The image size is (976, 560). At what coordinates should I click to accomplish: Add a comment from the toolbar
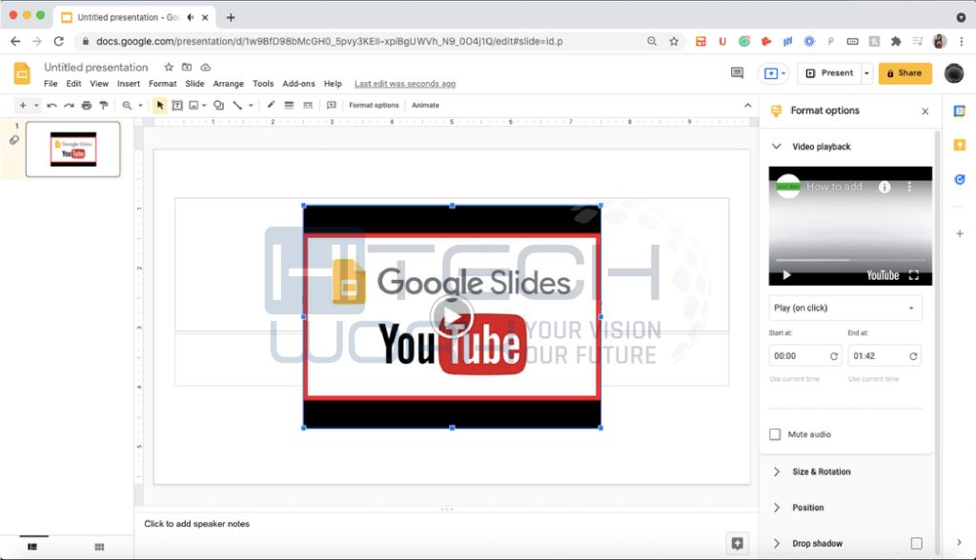(331, 105)
